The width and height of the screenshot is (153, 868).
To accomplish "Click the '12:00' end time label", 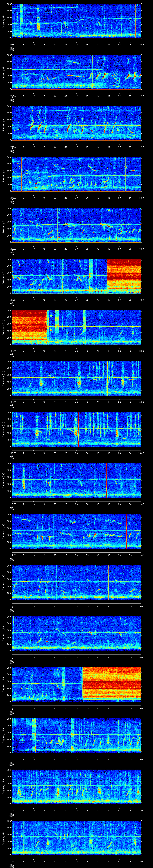I will tap(141, 555).
